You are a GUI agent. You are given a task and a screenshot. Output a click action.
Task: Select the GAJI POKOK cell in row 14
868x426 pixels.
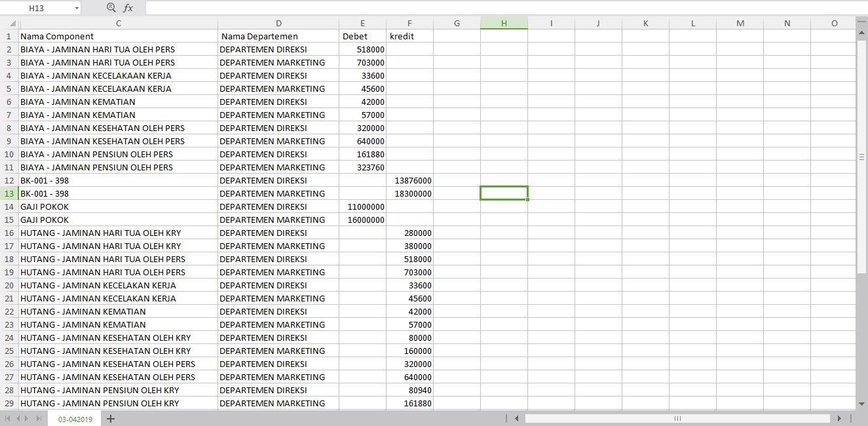coord(118,206)
